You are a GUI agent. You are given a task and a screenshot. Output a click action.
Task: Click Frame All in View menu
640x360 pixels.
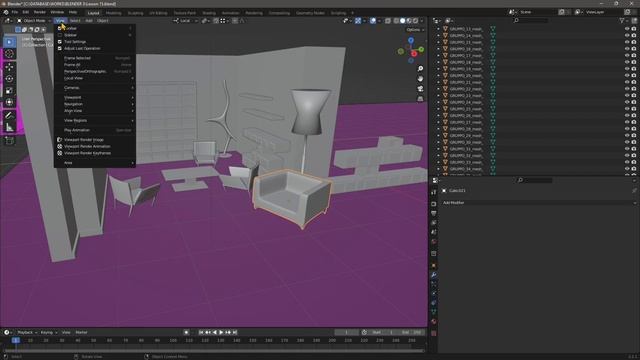point(94,64)
